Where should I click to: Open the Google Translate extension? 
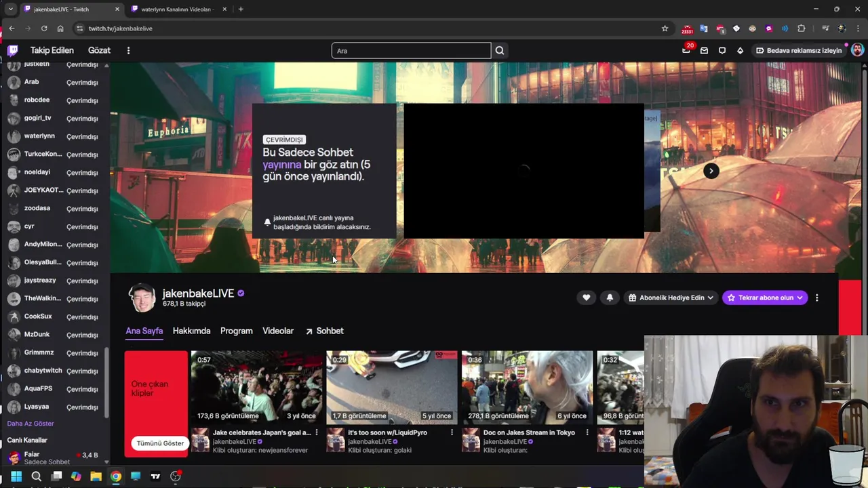click(703, 28)
